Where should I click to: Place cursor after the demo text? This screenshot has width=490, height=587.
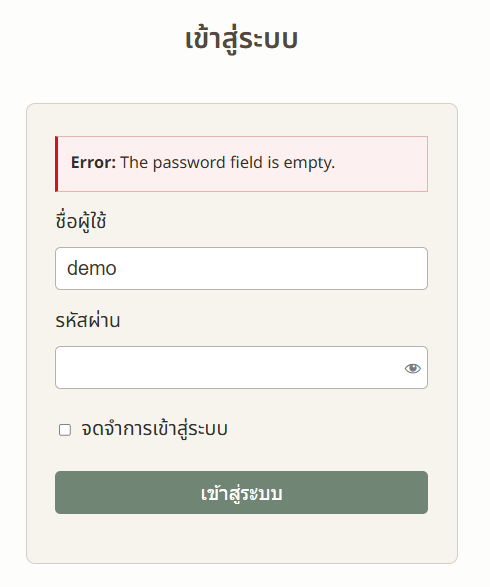pyautogui.click(x=118, y=268)
